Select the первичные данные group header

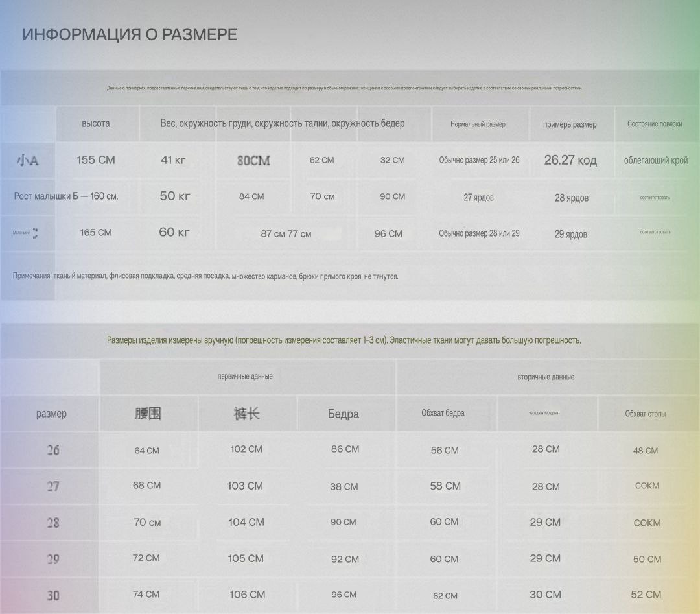point(245,376)
